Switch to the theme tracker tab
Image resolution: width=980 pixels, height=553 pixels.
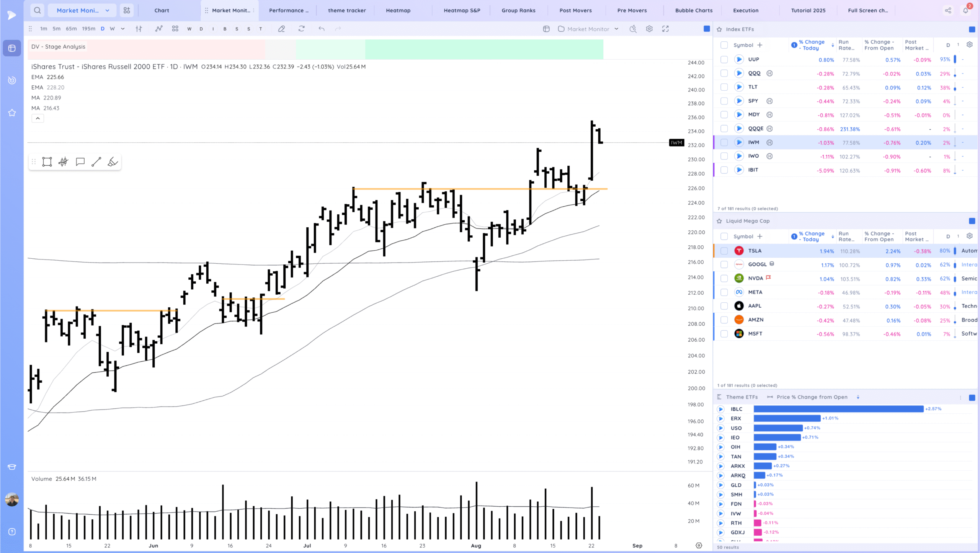tap(347, 10)
